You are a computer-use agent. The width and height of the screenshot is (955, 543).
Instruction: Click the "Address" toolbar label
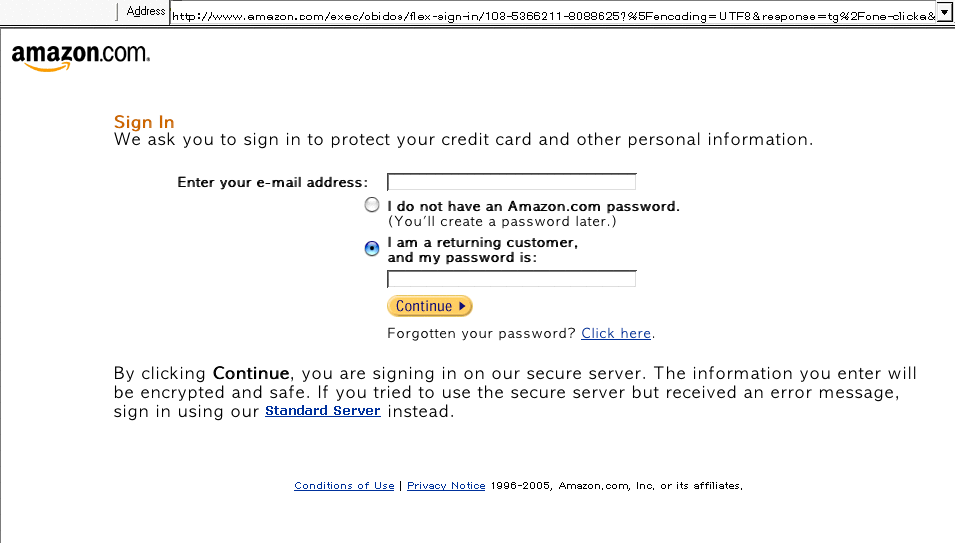[x=146, y=11]
